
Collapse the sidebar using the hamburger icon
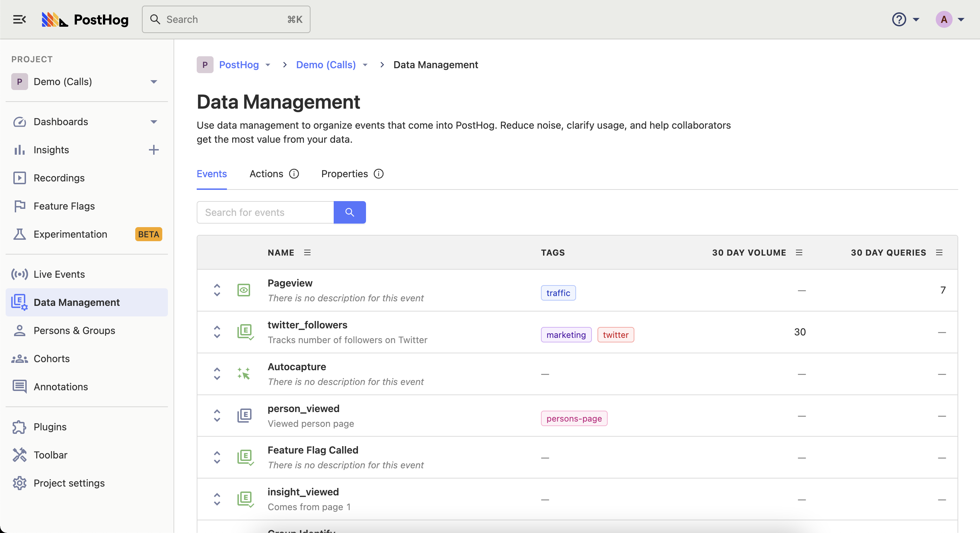click(19, 19)
